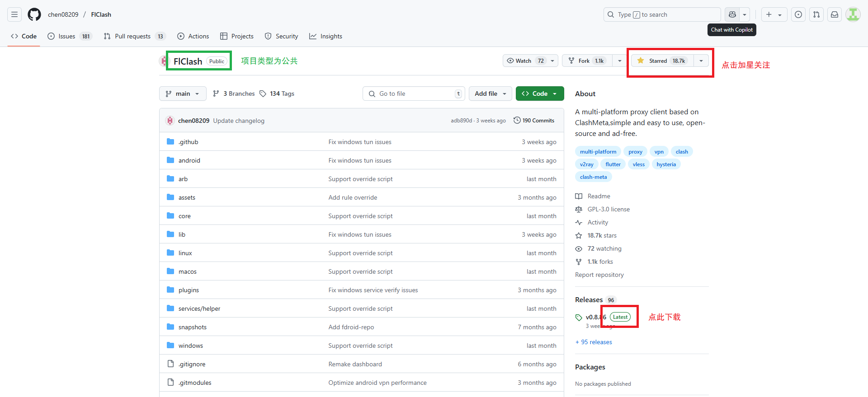868x397 pixels.
Task: Open the user profile avatar menu
Action: click(853, 14)
